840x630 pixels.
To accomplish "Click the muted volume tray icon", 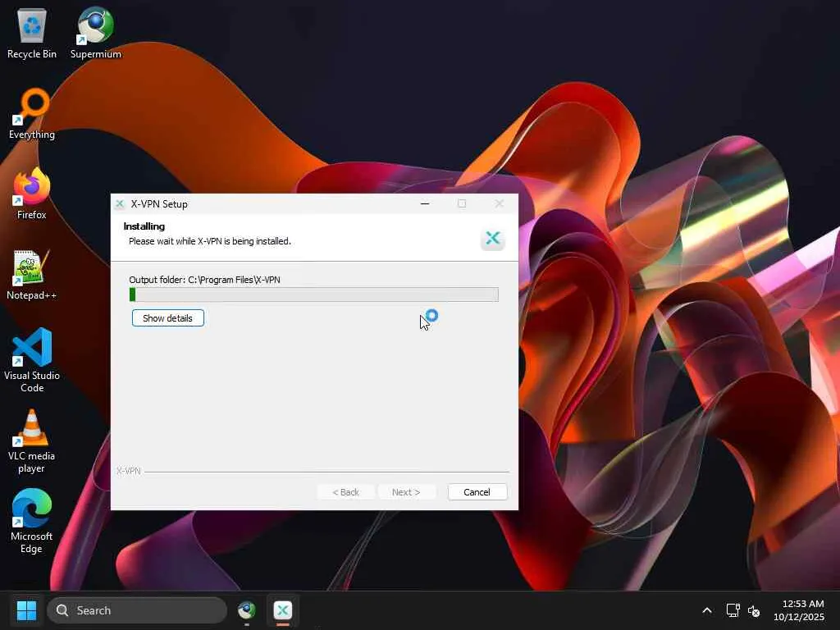I will coord(754,610).
